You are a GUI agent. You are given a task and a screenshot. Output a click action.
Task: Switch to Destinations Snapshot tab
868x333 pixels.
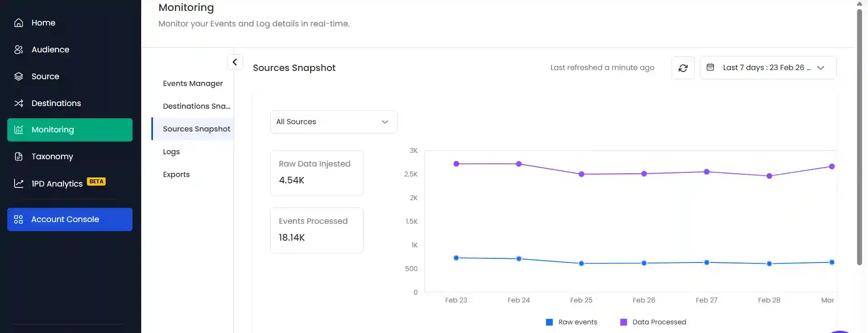click(x=196, y=106)
